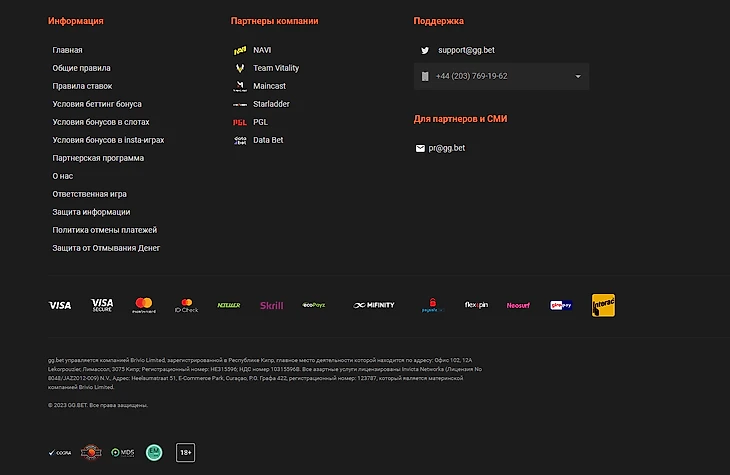Viewport: 730px width, 475px height.
Task: Click the eCOGRA checkmark badge
Action: [x=60, y=453]
